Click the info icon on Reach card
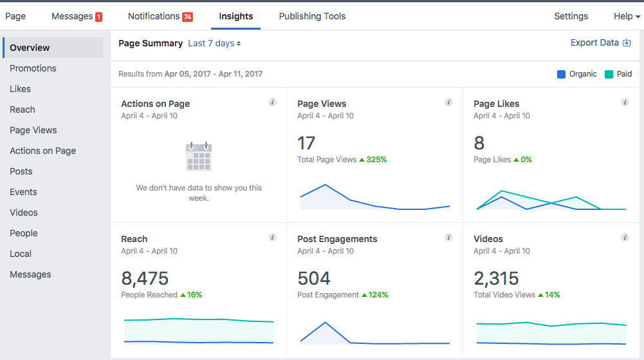 click(x=272, y=237)
